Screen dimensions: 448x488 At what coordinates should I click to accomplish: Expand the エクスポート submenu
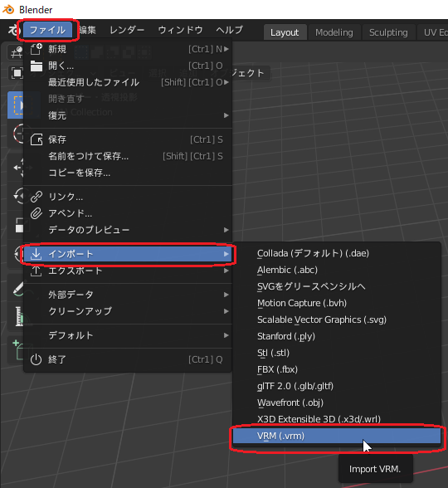click(x=128, y=271)
